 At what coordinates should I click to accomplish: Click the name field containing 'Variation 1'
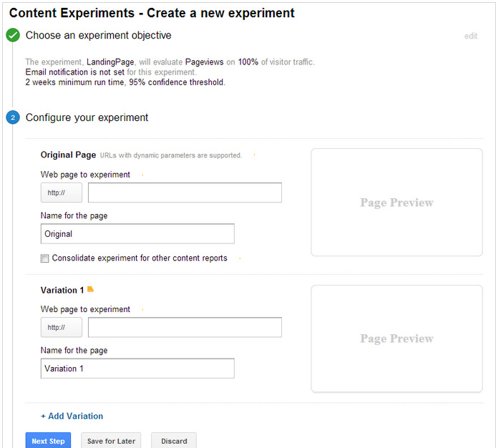click(x=137, y=369)
